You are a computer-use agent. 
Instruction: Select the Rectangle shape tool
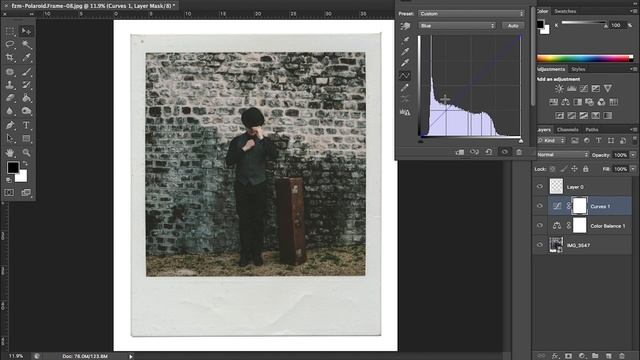coord(26,138)
